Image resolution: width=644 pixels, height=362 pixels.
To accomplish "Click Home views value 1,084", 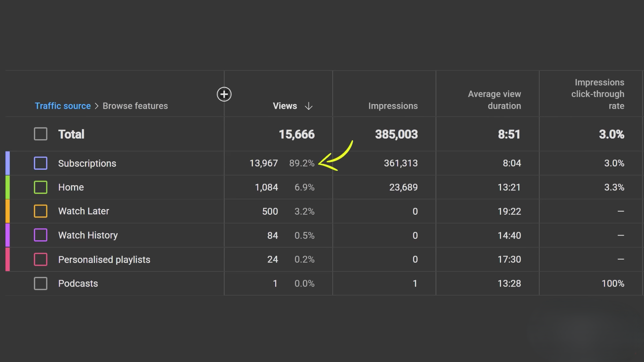I will pyautogui.click(x=266, y=187).
